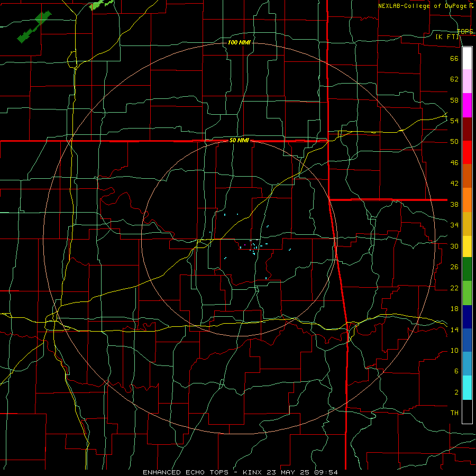Image resolution: width=476 pixels, height=476 pixels.
Task: Click the '18' legend value
Action: [454, 309]
